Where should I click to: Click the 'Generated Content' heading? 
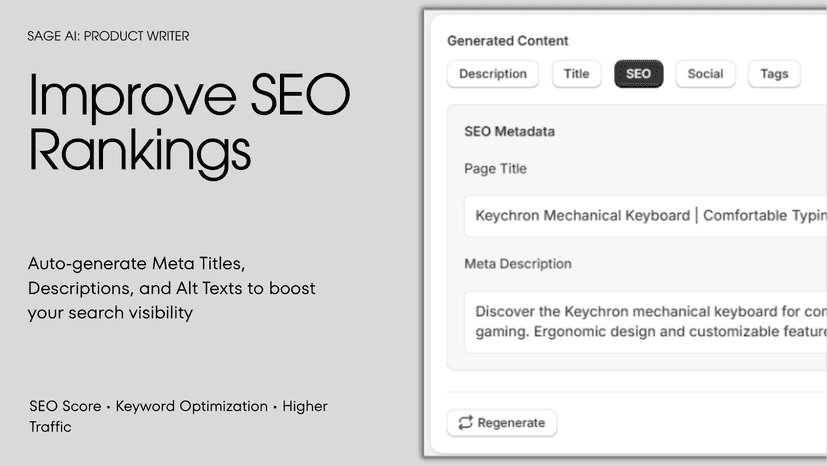(507, 41)
